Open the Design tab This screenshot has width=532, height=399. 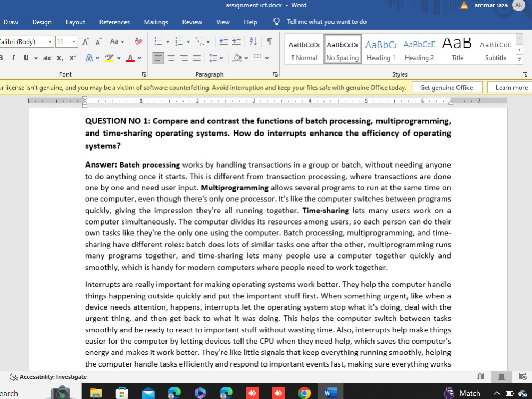click(42, 22)
